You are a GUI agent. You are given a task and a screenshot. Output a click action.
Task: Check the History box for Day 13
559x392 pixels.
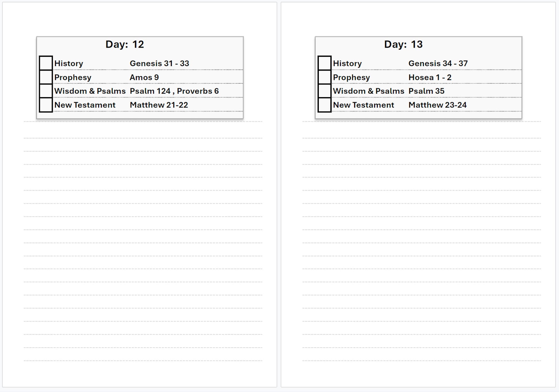[x=324, y=63]
